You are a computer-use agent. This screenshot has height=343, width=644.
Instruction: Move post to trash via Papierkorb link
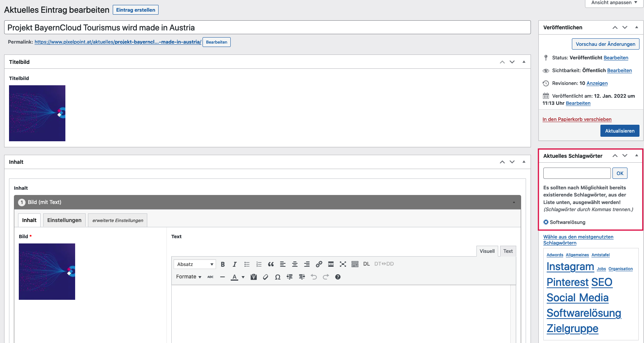(577, 119)
